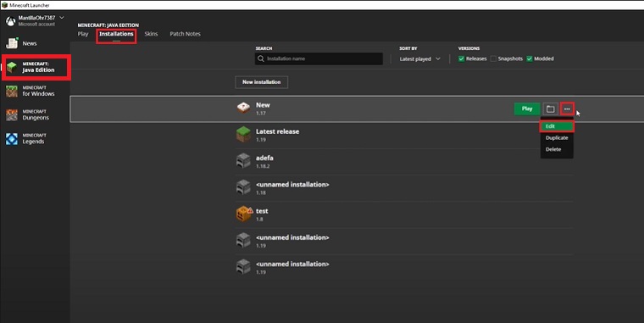Image resolution: width=644 pixels, height=323 pixels.
Task: Click grass block icon of Latest release
Action: tap(243, 134)
